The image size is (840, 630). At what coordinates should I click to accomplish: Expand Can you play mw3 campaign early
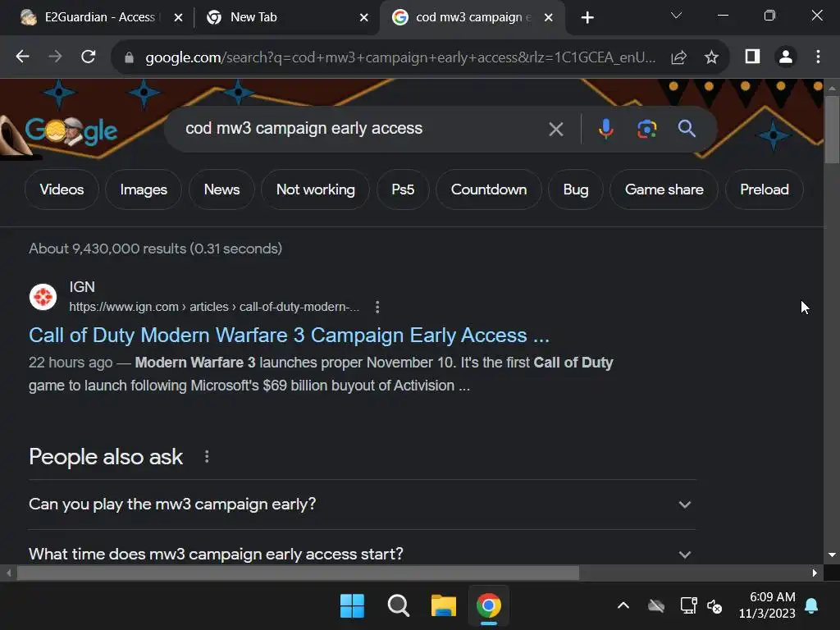[363, 504]
